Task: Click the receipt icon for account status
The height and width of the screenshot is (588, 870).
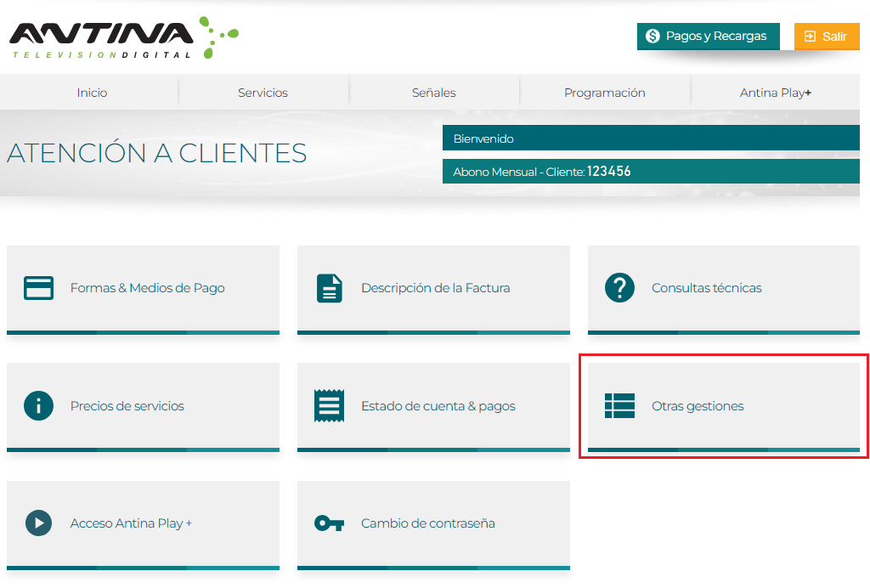Action: [x=329, y=406]
